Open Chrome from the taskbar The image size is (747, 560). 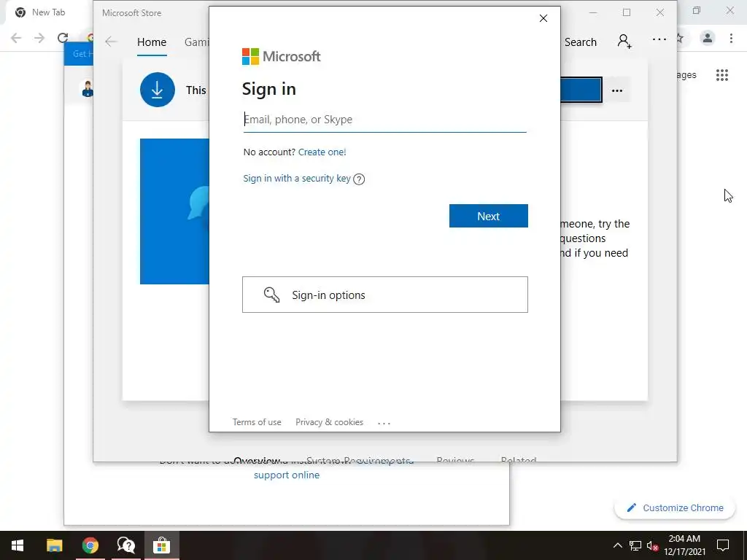(90, 545)
